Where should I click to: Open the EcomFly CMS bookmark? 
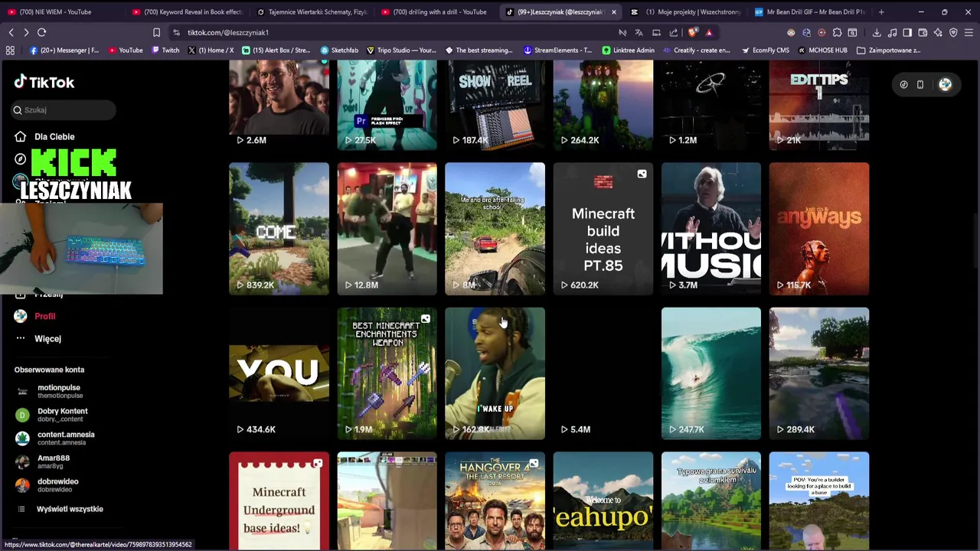(x=765, y=50)
